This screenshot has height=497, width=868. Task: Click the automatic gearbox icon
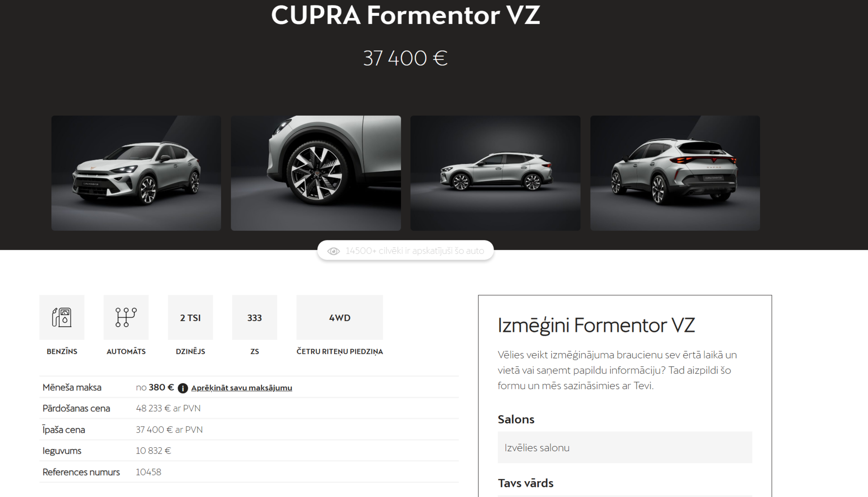pyautogui.click(x=126, y=317)
